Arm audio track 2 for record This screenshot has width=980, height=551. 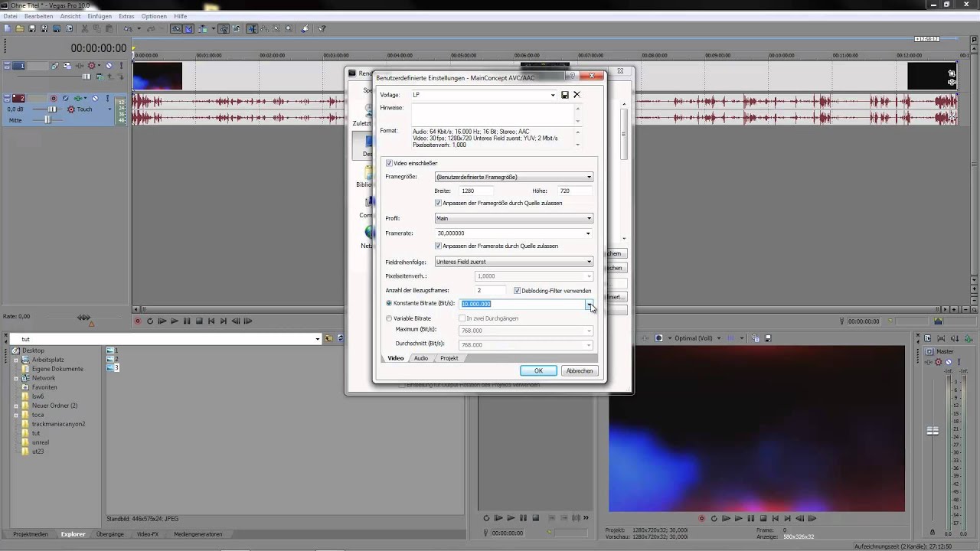pos(54,98)
